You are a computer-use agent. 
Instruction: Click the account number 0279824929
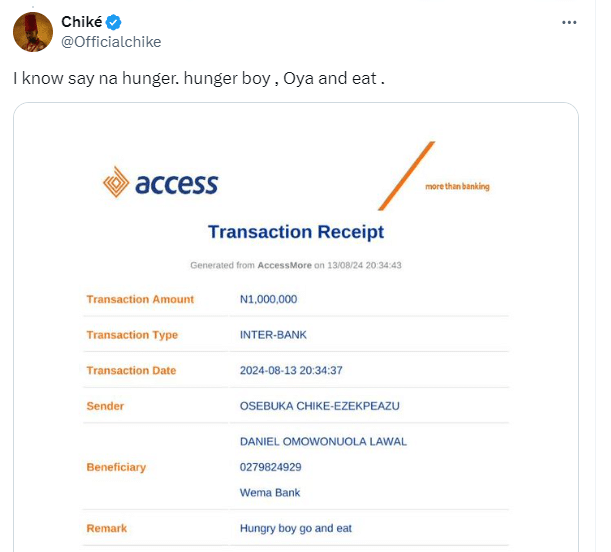click(271, 467)
